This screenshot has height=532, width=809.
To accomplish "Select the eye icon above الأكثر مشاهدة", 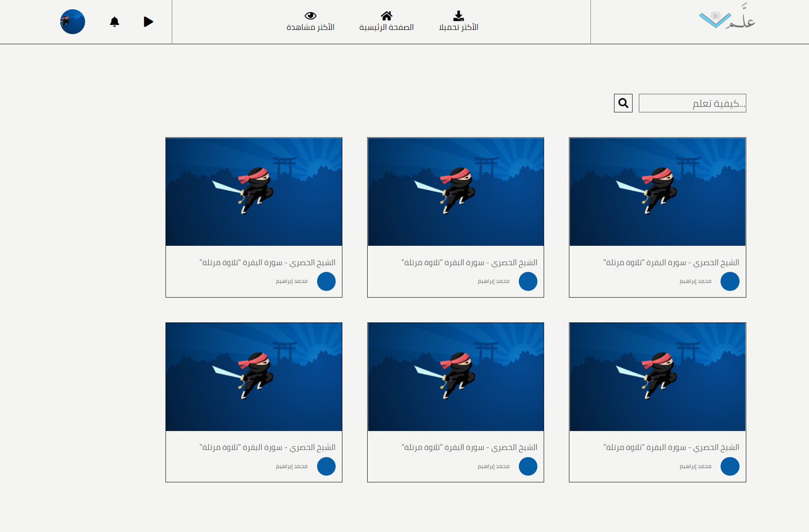I will [x=310, y=16].
